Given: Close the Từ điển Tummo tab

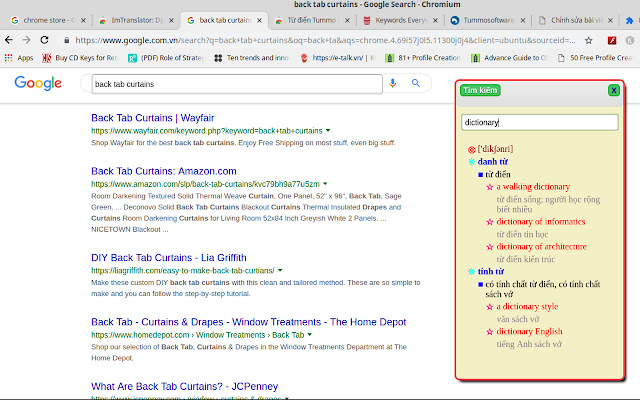Looking at the screenshot, I should click(347, 20).
